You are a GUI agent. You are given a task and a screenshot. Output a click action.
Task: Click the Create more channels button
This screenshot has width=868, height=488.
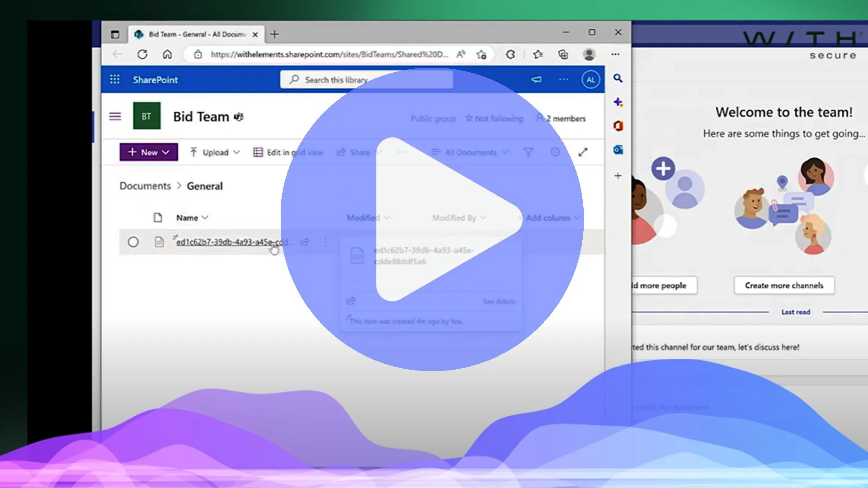coord(784,286)
